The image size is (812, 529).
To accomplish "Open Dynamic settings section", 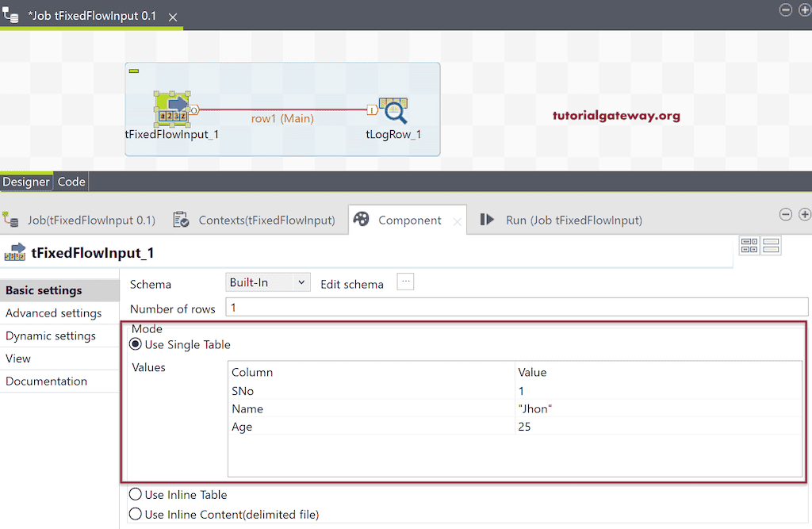I will tap(59, 336).
